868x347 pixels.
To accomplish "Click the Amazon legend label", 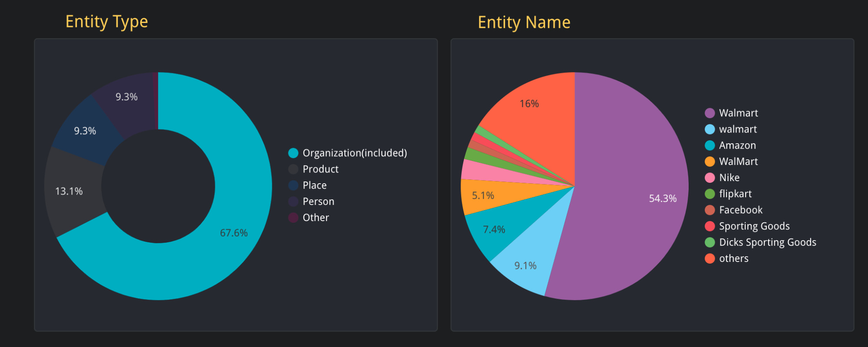I will [x=737, y=145].
